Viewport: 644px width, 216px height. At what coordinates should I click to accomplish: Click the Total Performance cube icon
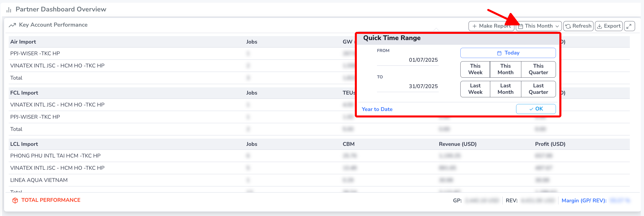pos(15,200)
